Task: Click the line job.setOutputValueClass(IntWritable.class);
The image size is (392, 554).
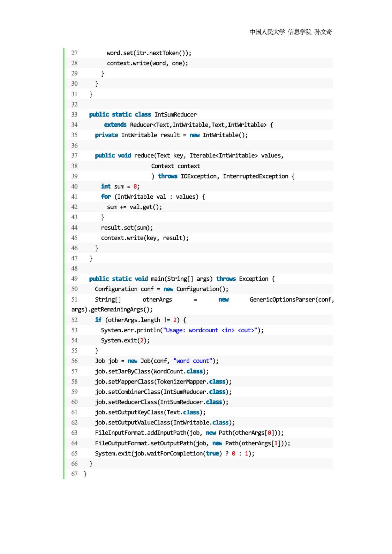Action: pyautogui.click(x=165, y=423)
